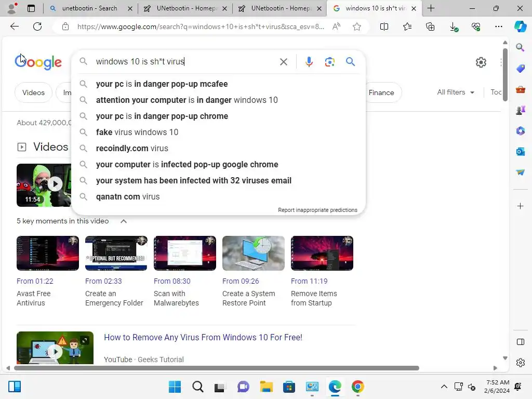Open the Favorites list icon
This screenshot has width=532, height=399.
coord(407,26)
